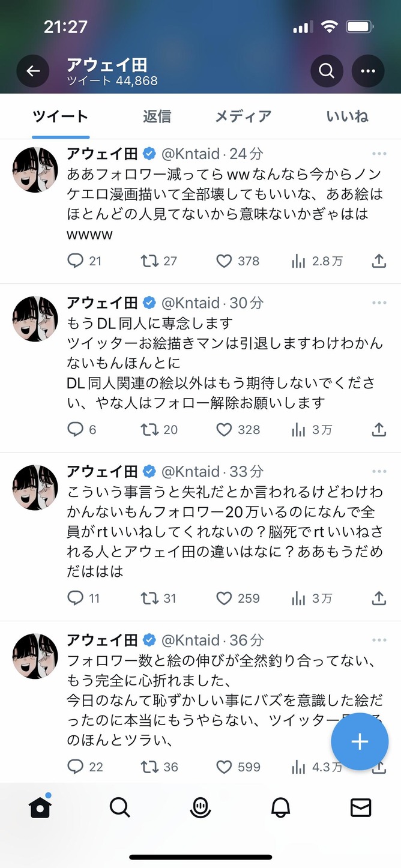Image resolution: width=401 pixels, height=868 pixels.
Task: Open the @Kntaid handle on 36分 tweet
Action: click(191, 640)
